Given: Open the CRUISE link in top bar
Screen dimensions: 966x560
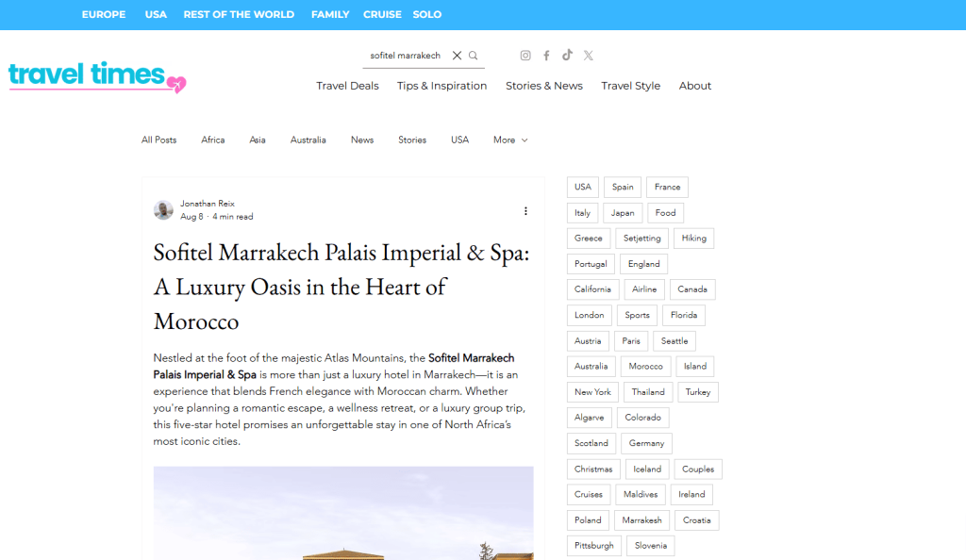Looking at the screenshot, I should [382, 14].
